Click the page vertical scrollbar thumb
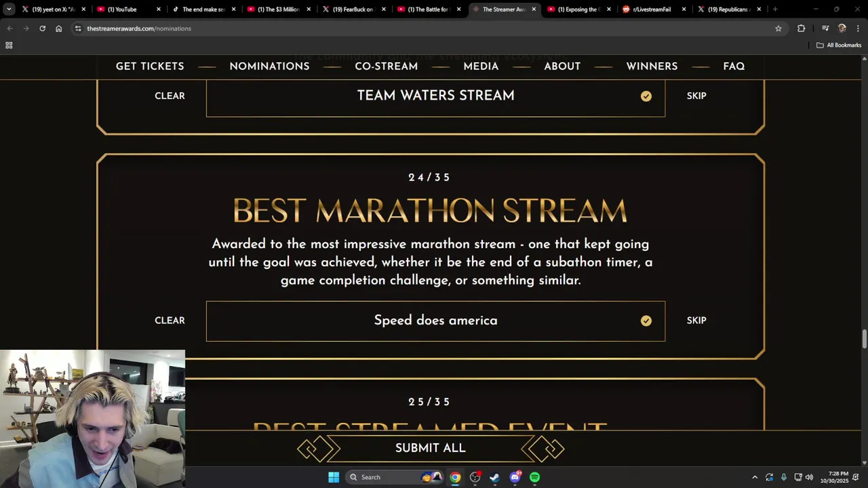This screenshot has width=868, height=488. click(864, 339)
